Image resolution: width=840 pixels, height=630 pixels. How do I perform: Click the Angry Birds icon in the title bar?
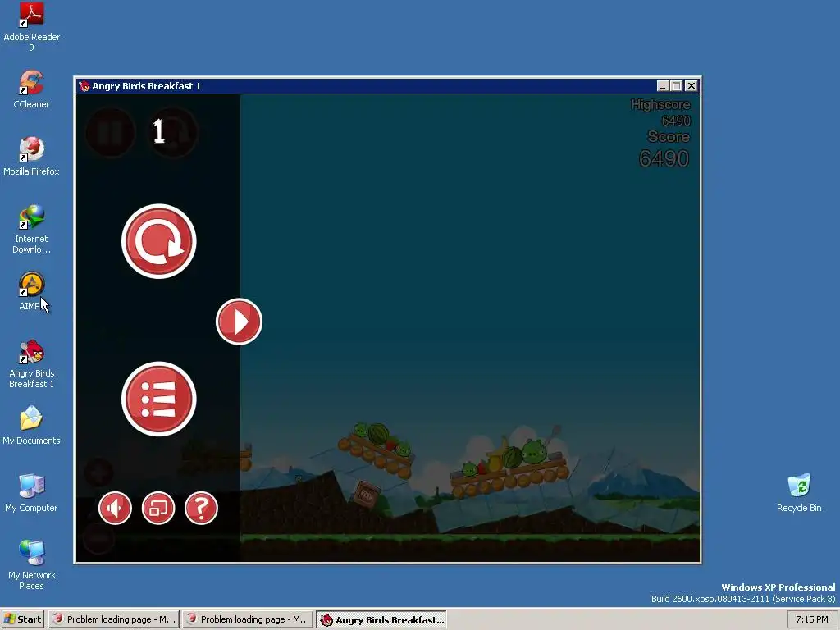pyautogui.click(x=84, y=85)
